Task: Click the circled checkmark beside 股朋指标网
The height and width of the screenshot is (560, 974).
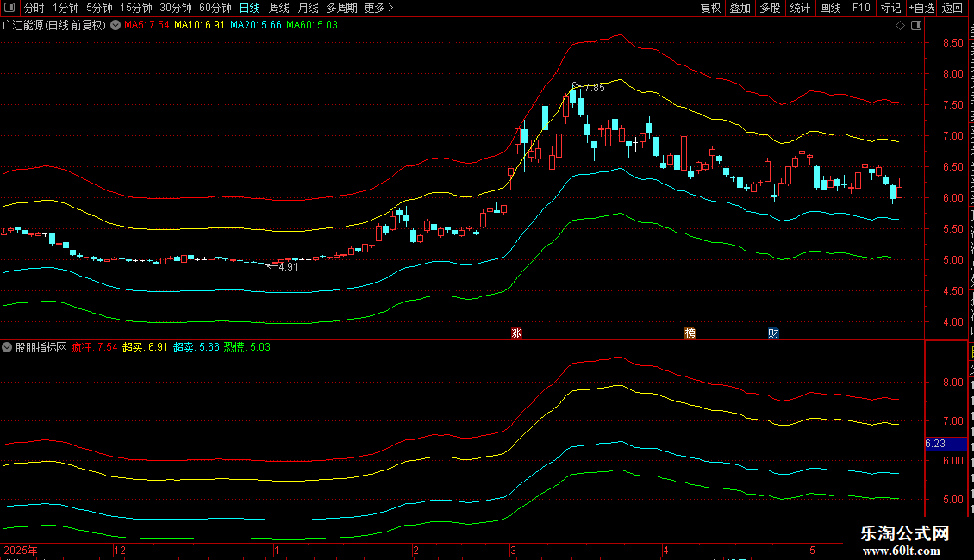Action: pyautogui.click(x=7, y=347)
